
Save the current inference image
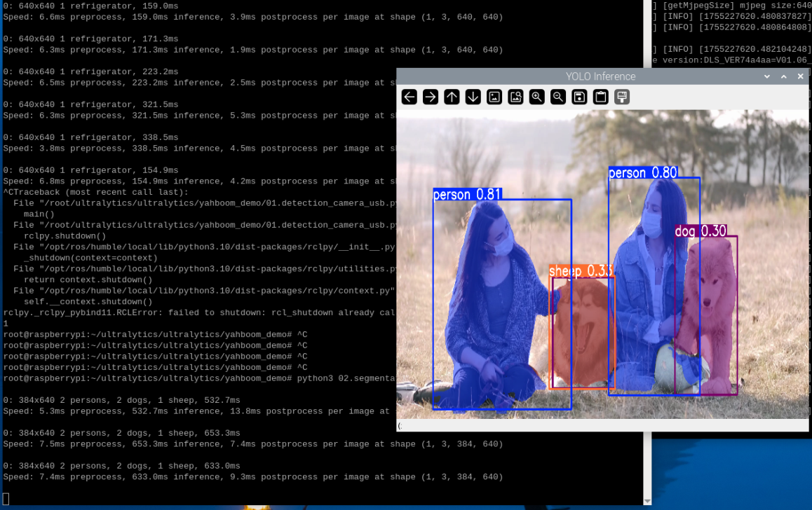[579, 97]
